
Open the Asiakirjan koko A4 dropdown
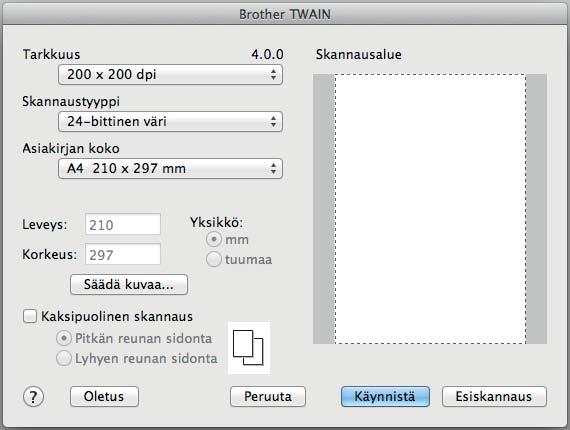tap(170, 168)
